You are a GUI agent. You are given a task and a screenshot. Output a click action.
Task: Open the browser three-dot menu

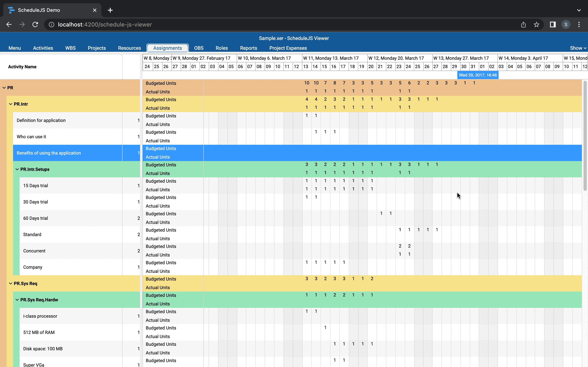(x=579, y=24)
